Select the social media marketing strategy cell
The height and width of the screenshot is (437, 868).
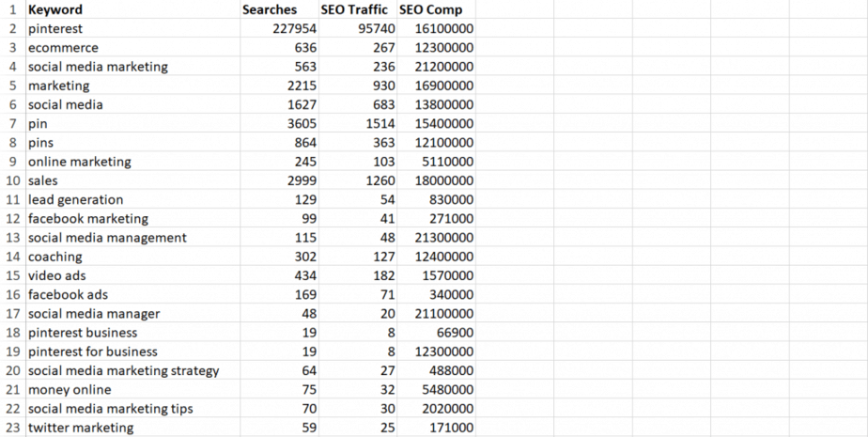[123, 370]
